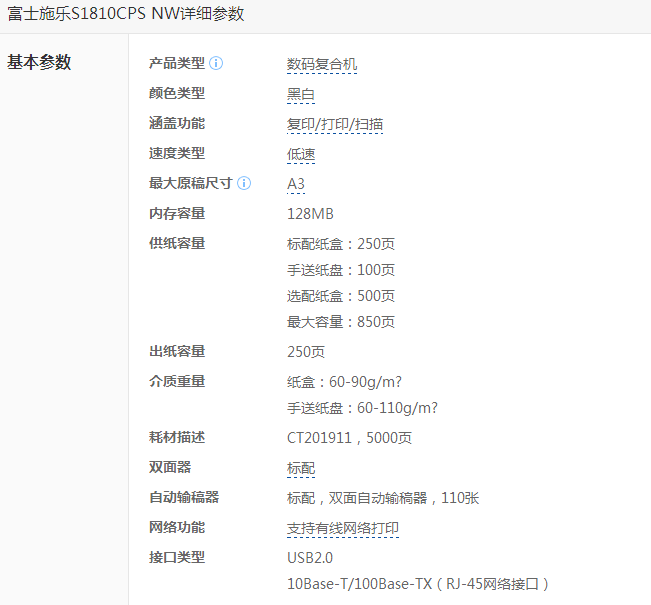651x605 pixels.
Task: Click the 速度类型 label
Action: point(177,153)
